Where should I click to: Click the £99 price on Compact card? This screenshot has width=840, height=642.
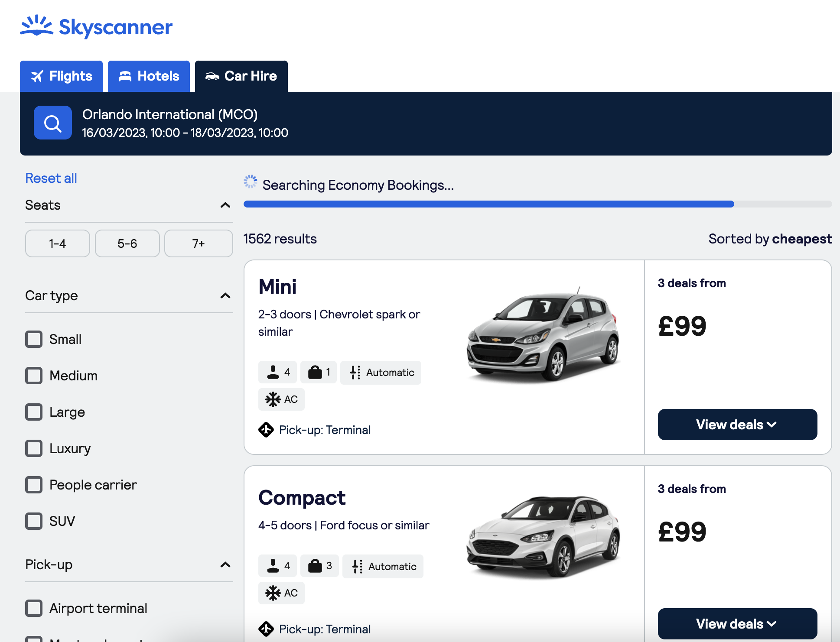(x=682, y=532)
